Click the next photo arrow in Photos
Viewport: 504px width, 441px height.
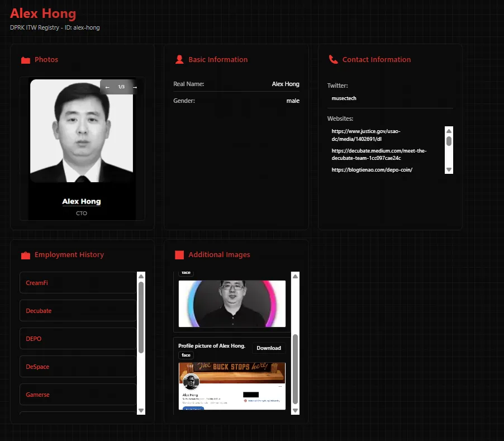click(x=134, y=87)
